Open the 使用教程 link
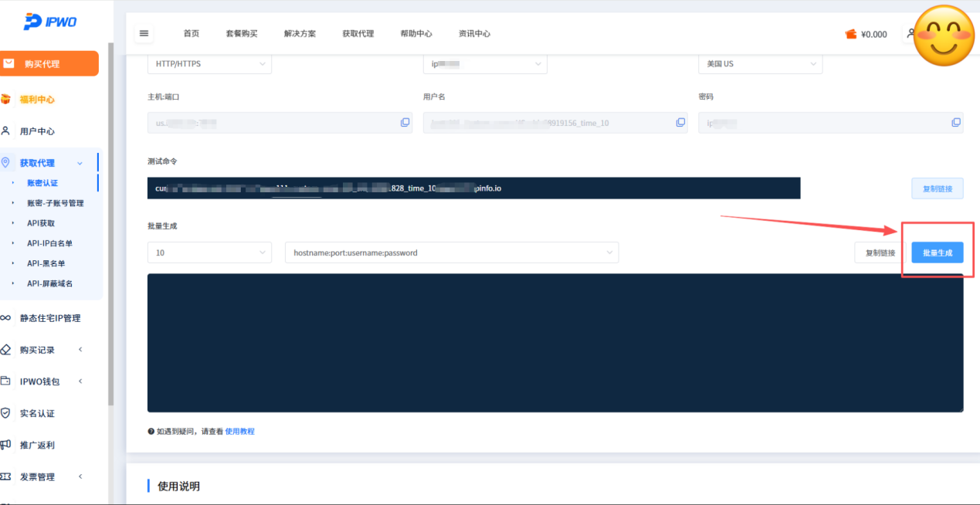 239,432
